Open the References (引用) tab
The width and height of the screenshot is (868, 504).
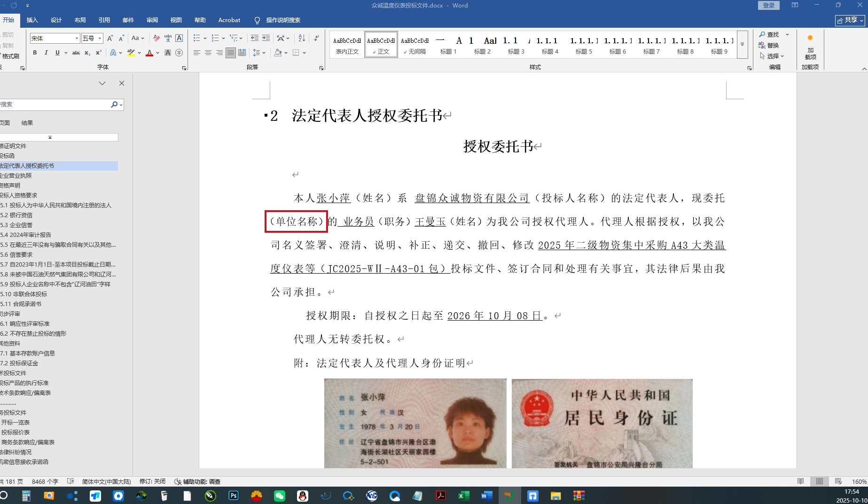pyautogui.click(x=104, y=20)
